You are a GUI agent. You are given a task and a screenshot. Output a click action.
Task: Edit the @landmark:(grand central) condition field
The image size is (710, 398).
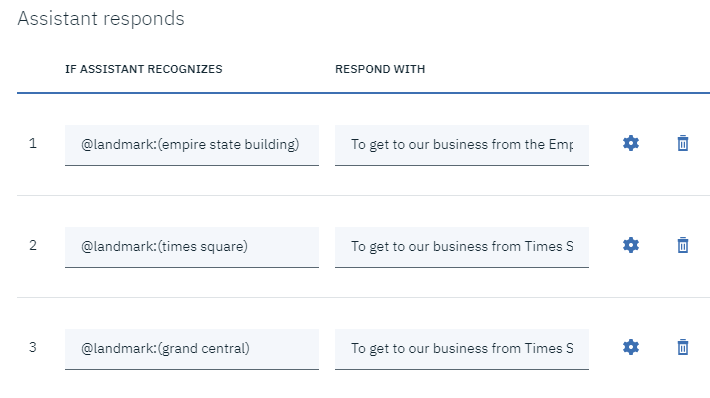(192, 349)
